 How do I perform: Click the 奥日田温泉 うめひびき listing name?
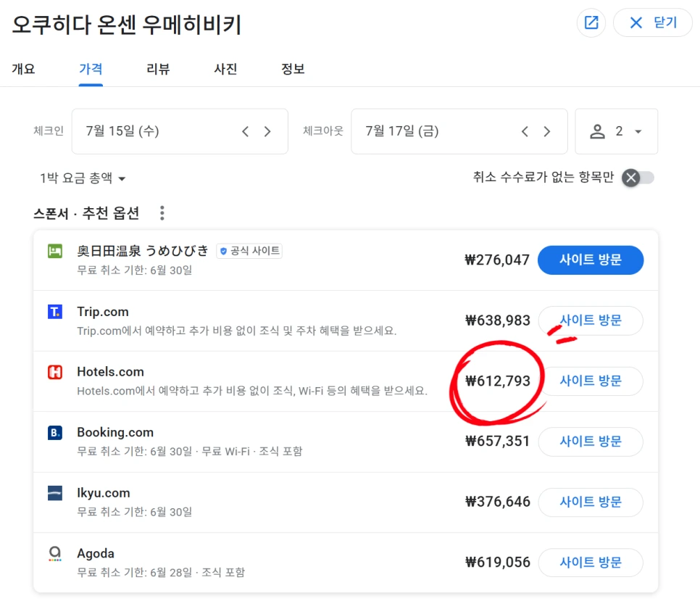[x=143, y=251]
